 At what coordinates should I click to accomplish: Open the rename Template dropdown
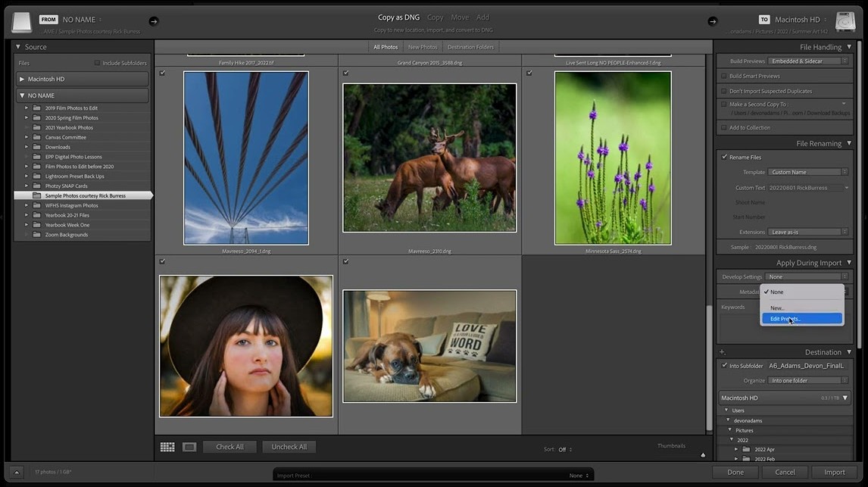[807, 172]
